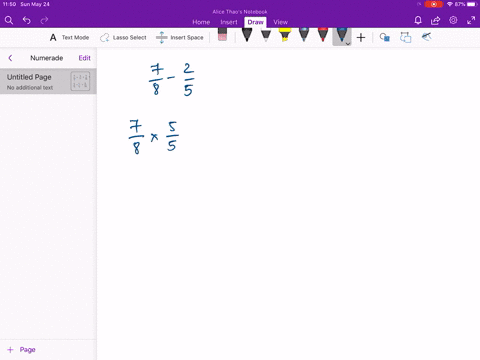Select the dark blue pen
Image resolution: width=480 pixels, height=360 pixels.
tap(341, 35)
